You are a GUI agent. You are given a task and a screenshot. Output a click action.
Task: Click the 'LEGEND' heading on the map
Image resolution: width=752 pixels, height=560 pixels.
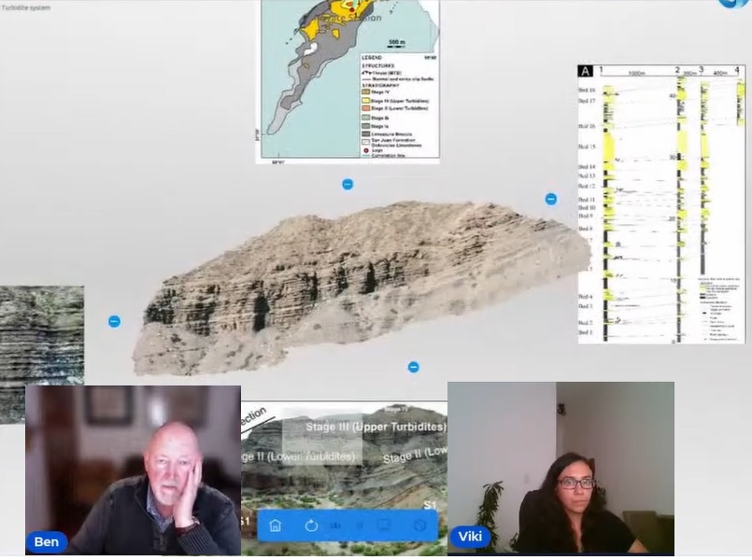(372, 58)
